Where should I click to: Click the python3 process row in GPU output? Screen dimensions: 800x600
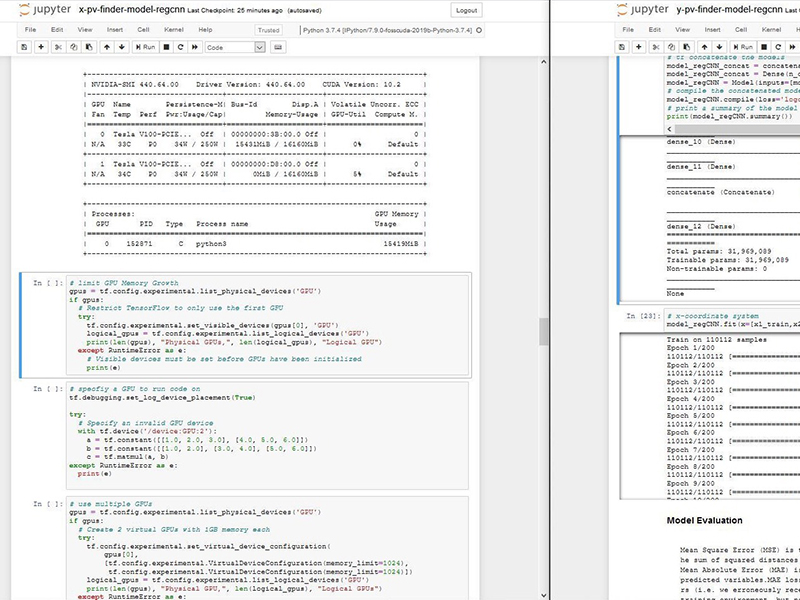[x=255, y=244]
